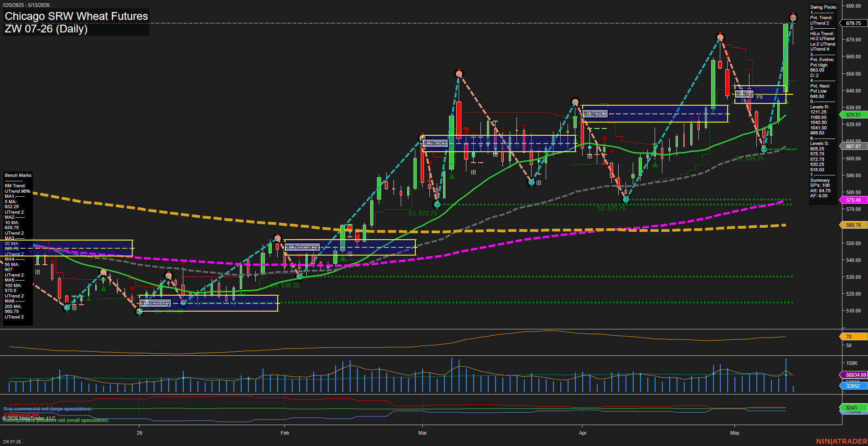Select the S4: 530.25 support level label
The height and width of the screenshot is (446, 868).
285,286
